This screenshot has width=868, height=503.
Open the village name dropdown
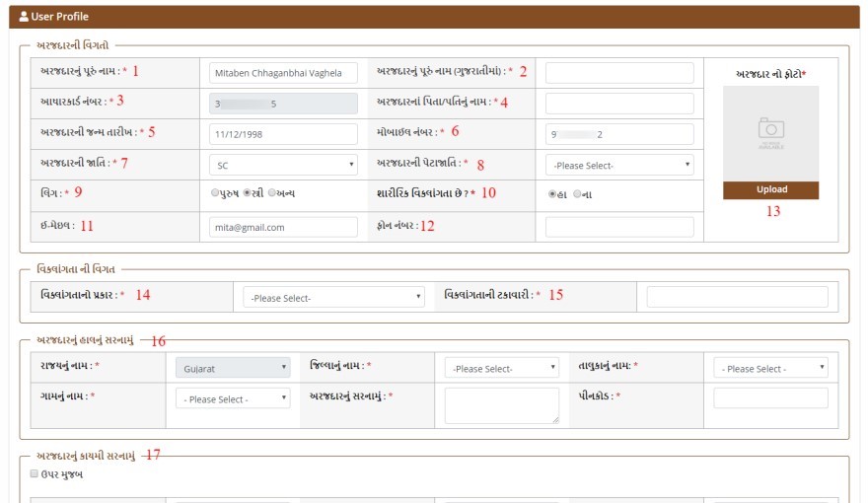coord(233,398)
